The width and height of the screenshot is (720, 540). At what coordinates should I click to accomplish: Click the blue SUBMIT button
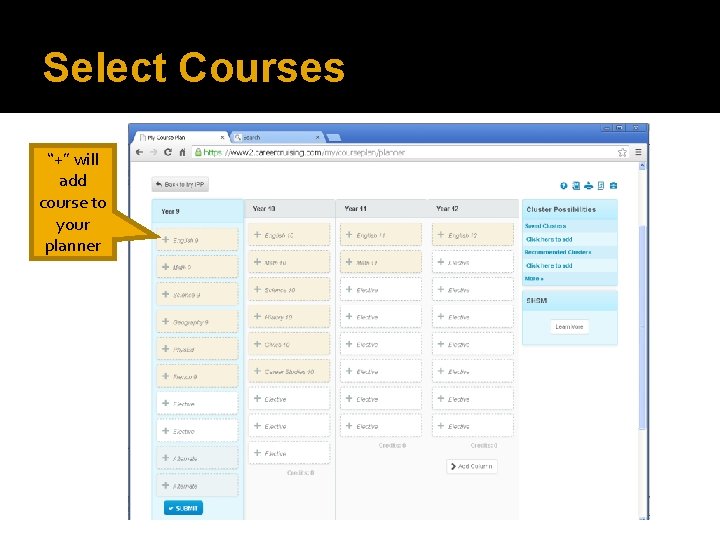(183, 508)
